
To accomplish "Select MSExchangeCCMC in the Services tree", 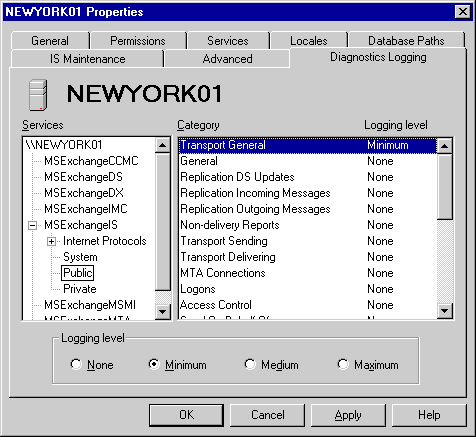I will point(91,161).
